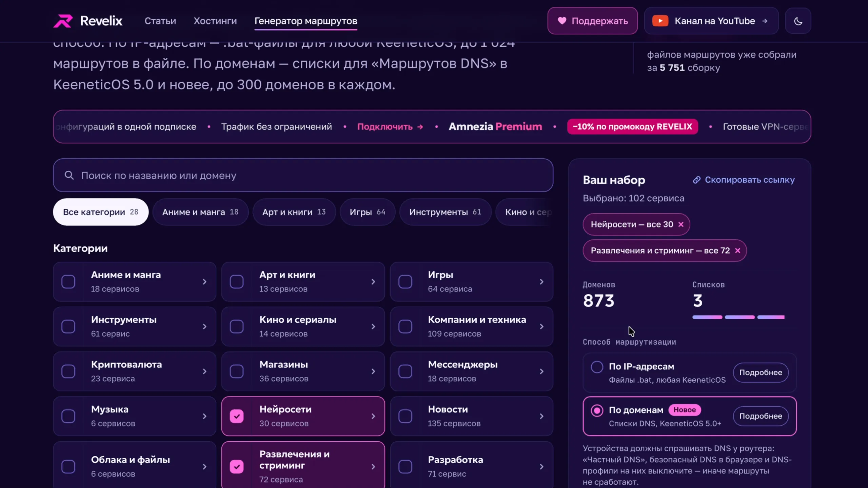The width and height of the screenshot is (868, 488).
Task: Expand the Музыка category chevron
Action: pyautogui.click(x=204, y=416)
